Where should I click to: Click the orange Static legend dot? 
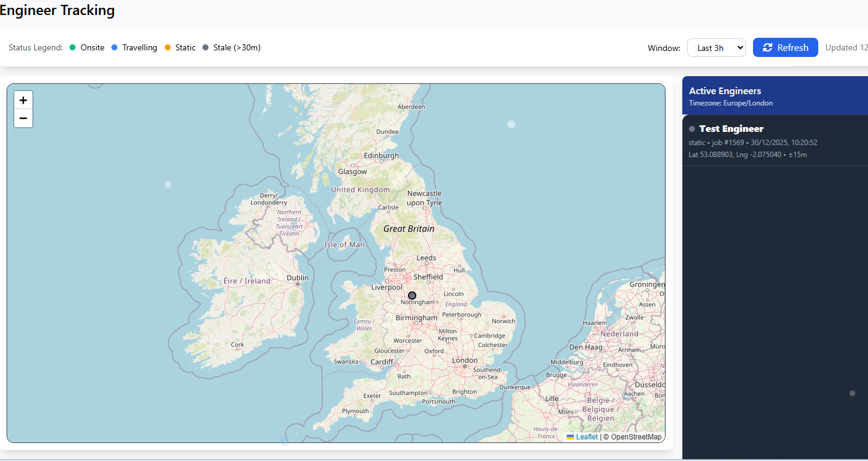(167, 48)
